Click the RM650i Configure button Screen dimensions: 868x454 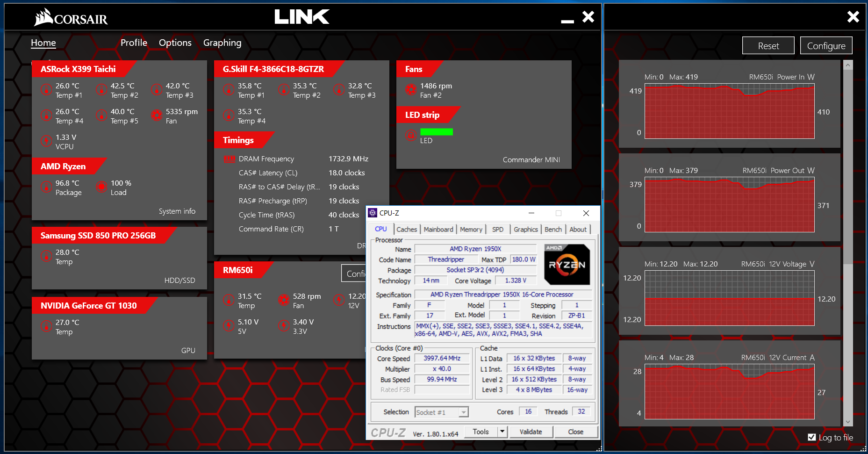coord(354,274)
